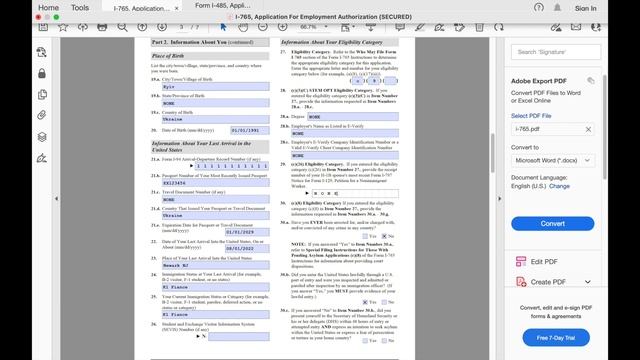The image size is (640, 360).
Task: Open the Fill and Sign toolbar icon
Action: [x=556, y=27]
